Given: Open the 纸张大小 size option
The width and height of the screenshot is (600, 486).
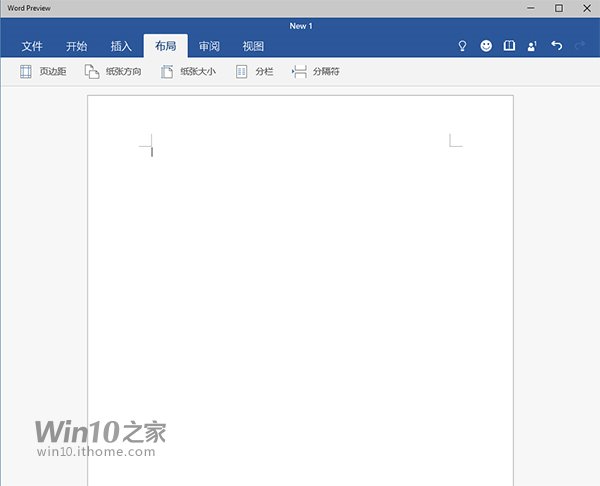Looking at the screenshot, I should tap(198, 72).
